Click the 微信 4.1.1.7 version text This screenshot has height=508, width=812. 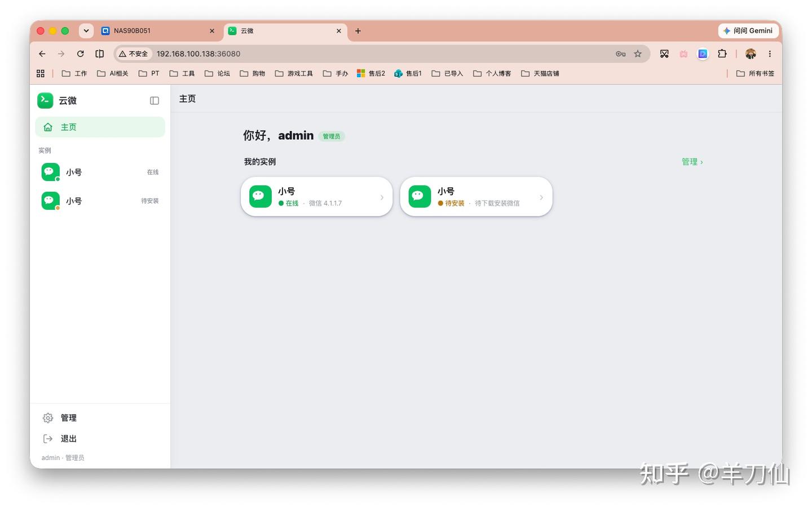click(x=325, y=204)
